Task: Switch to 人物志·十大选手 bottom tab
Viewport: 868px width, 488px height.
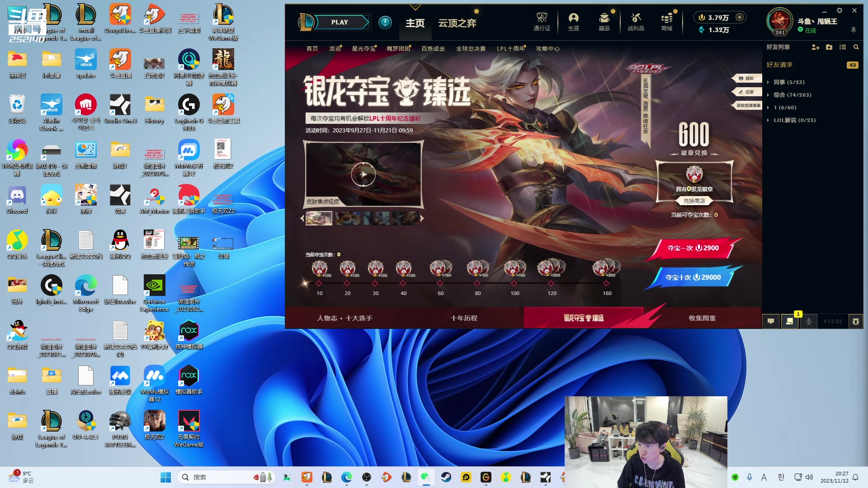Action: tap(344, 318)
